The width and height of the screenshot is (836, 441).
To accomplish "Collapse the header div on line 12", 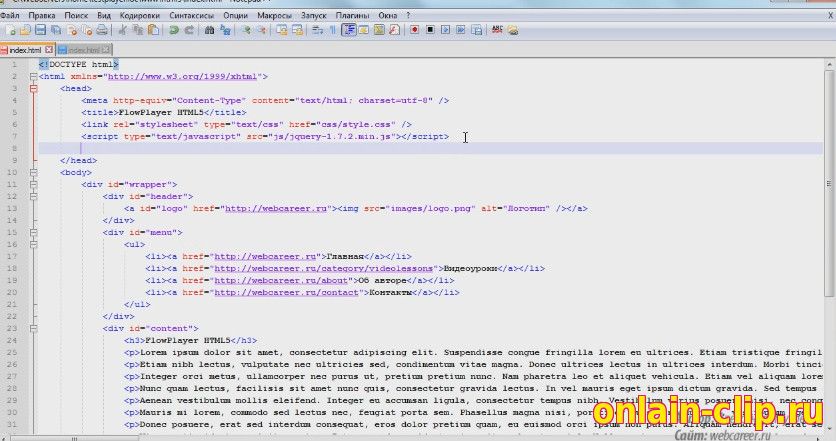I will click(34, 197).
